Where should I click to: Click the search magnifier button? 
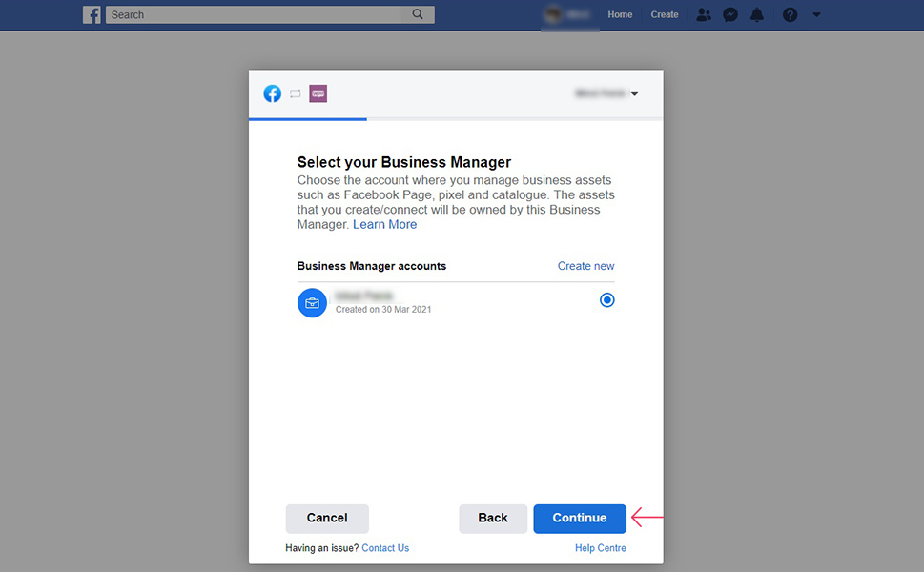418,14
